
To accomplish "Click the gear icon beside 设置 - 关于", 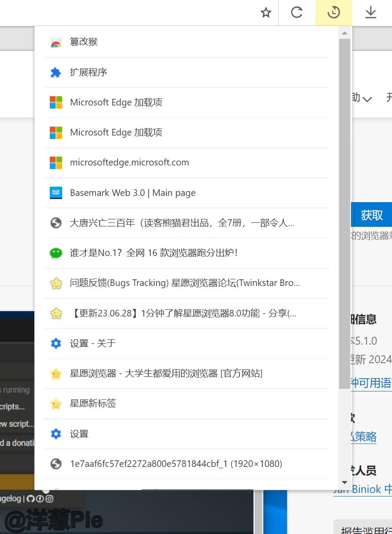I will (56, 343).
